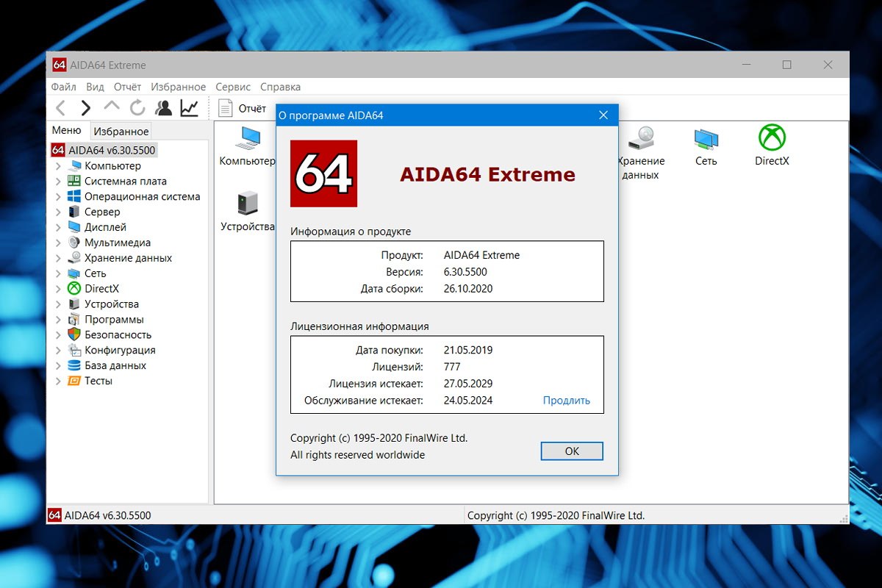Image resolution: width=882 pixels, height=588 pixels.
Task: Expand the Системная плата tree node
Action: point(58,182)
